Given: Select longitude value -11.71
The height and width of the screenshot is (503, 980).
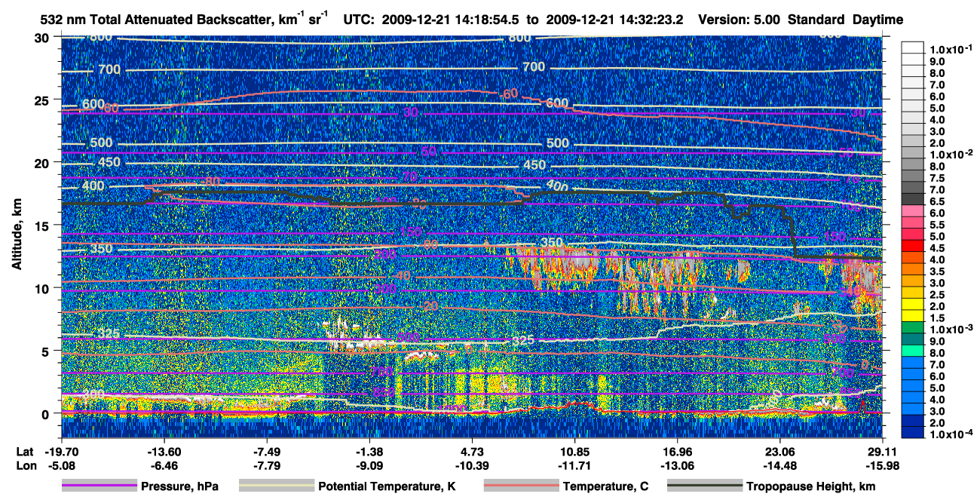Looking at the screenshot, I should click(x=574, y=465).
